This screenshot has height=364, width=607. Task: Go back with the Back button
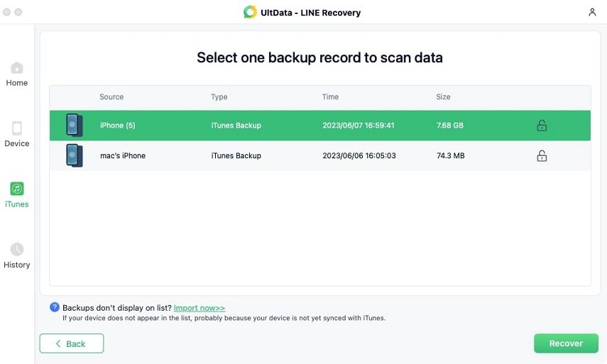coord(72,343)
